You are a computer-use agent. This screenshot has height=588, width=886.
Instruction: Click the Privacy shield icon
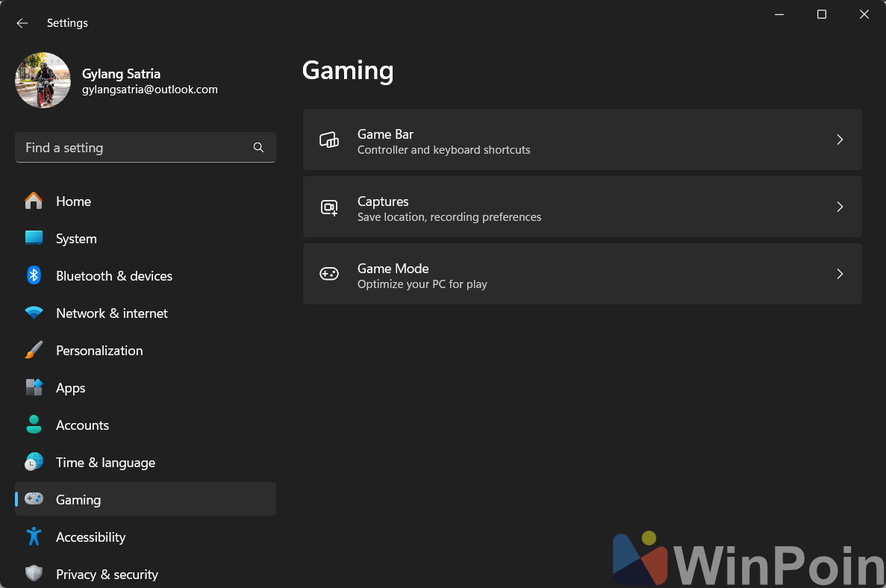[x=34, y=573]
